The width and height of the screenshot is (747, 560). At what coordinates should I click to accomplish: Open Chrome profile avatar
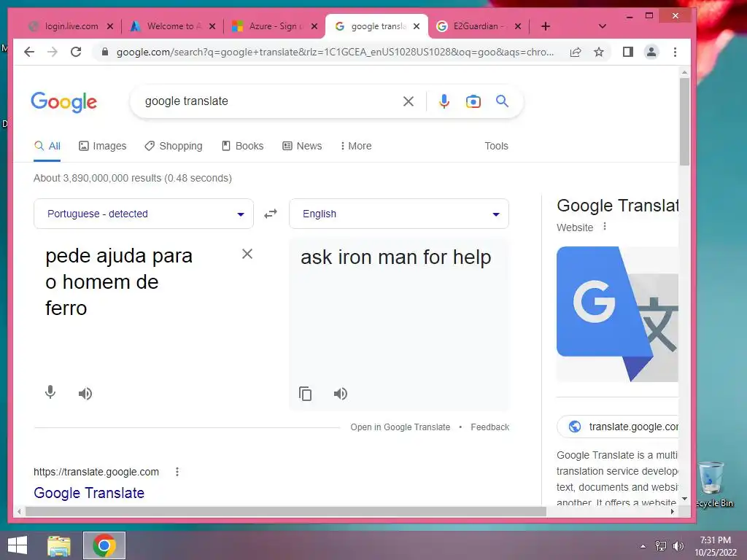click(x=651, y=52)
